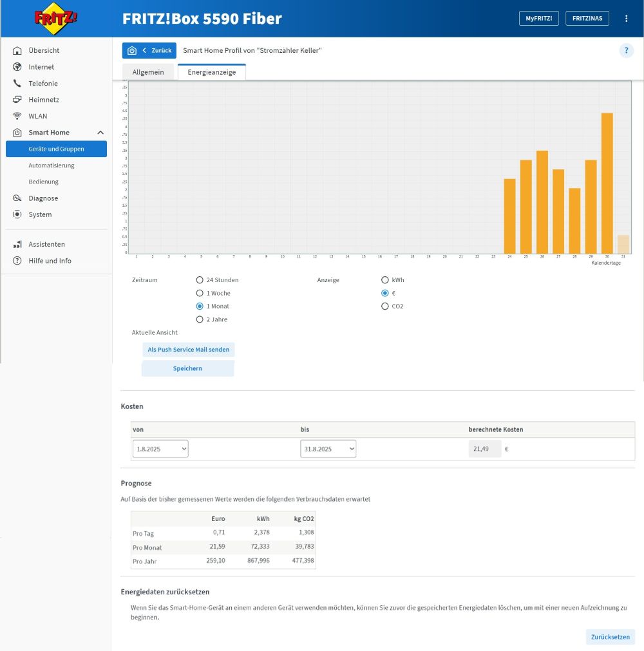Open the 'bis' end date dropdown
Screen dimensions: 644x651
click(328, 449)
